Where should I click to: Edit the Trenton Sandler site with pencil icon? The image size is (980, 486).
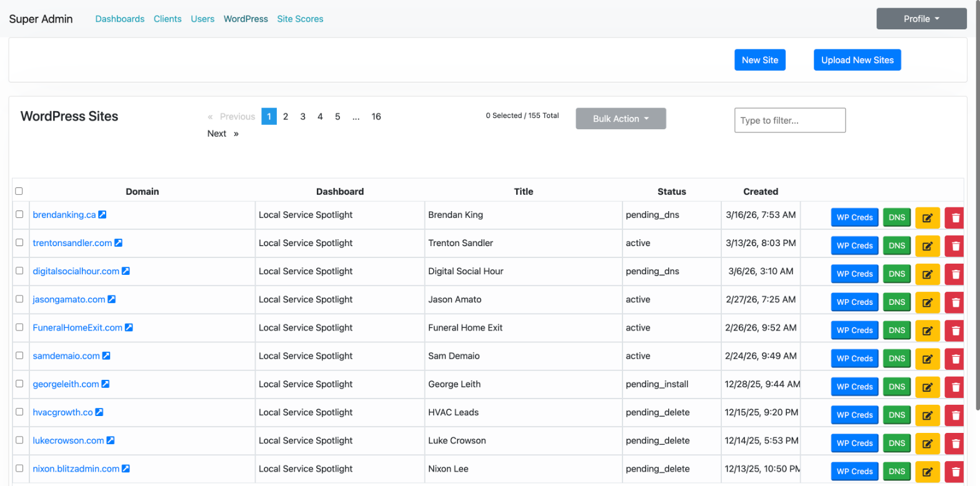(927, 246)
